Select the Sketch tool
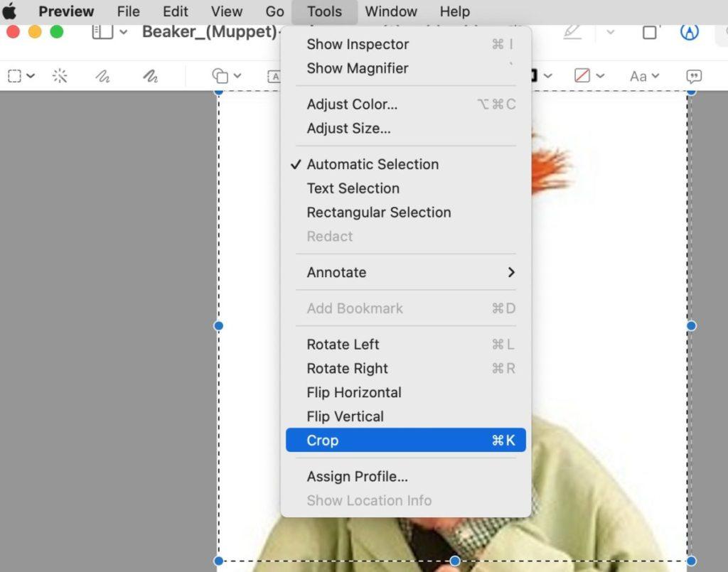This screenshot has width=728, height=572. point(103,76)
